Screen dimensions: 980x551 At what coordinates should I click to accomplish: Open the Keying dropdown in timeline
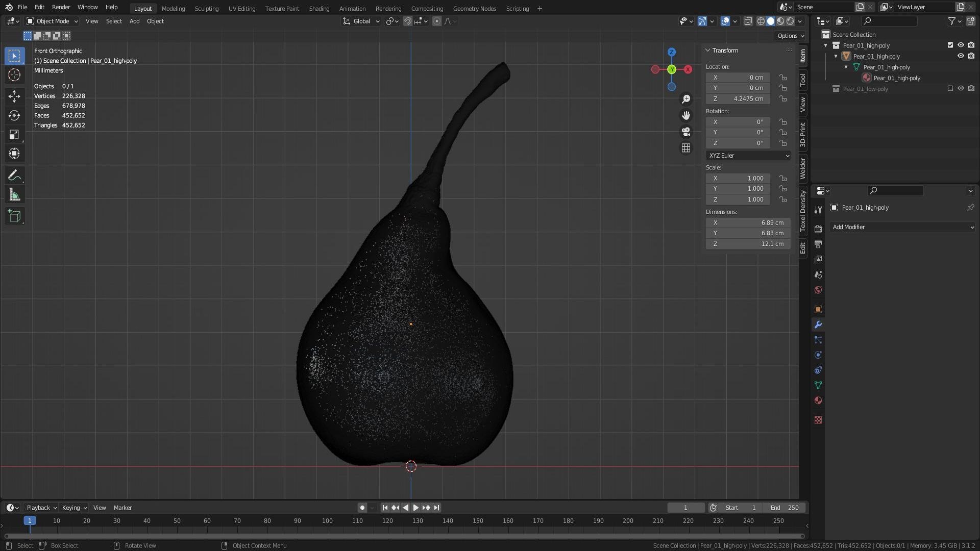point(75,508)
